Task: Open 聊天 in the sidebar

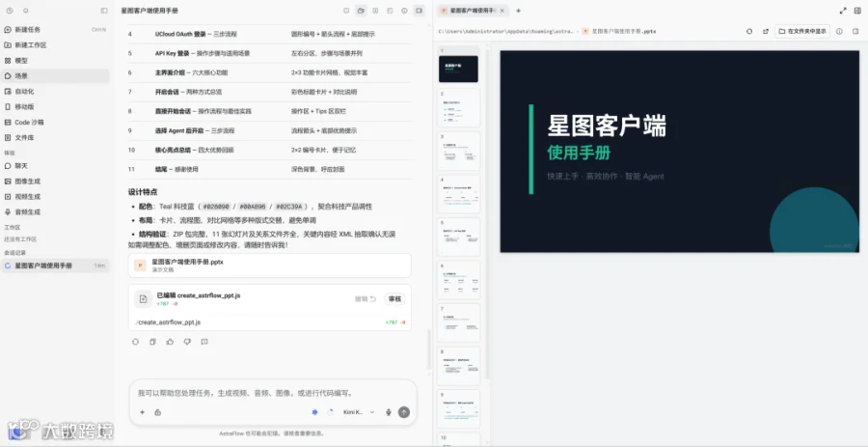Action: [55, 166]
